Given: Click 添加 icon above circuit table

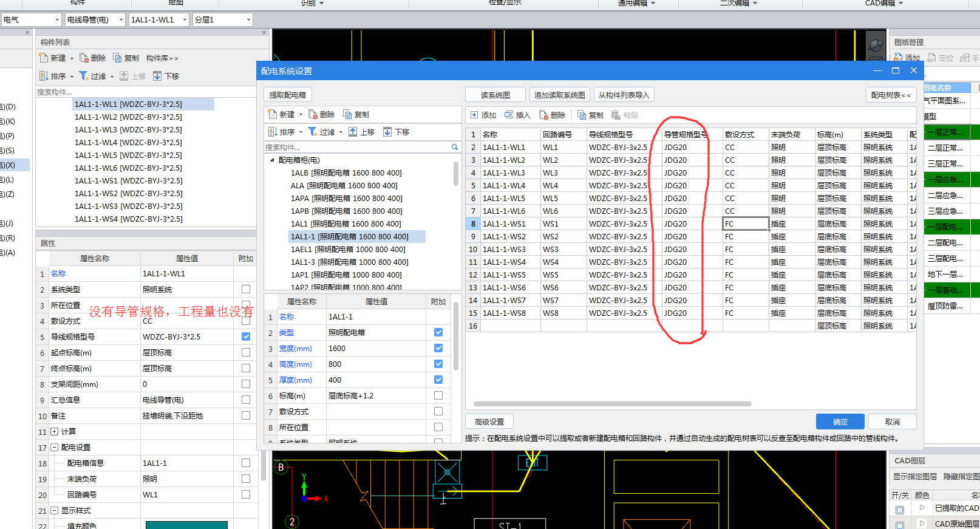Looking at the screenshot, I should click(474, 115).
